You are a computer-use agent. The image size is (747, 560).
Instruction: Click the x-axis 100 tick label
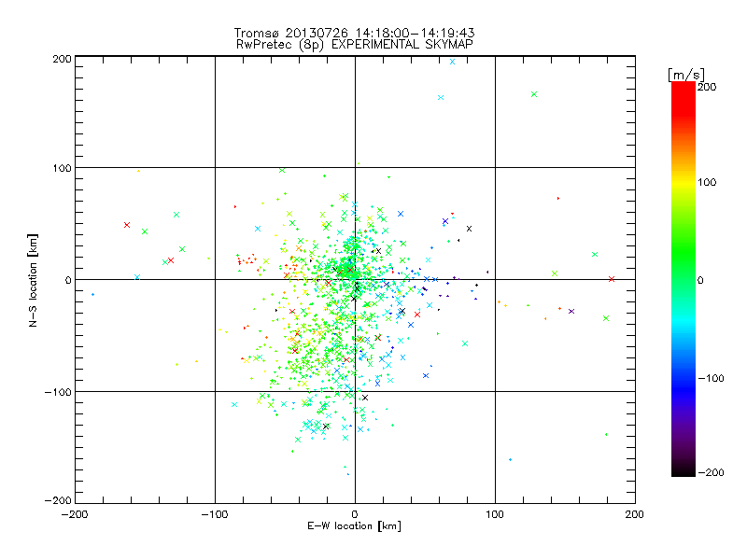point(495,514)
